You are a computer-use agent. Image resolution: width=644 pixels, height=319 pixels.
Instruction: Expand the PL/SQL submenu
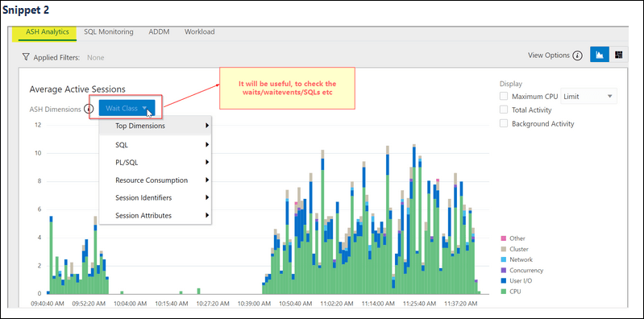pos(156,163)
